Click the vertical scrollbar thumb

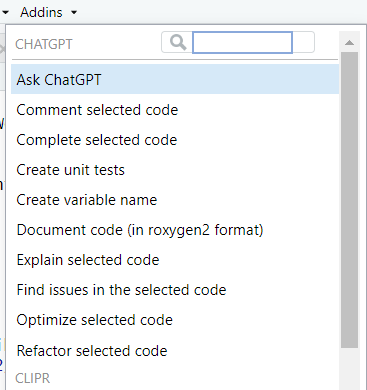pyautogui.click(x=349, y=200)
